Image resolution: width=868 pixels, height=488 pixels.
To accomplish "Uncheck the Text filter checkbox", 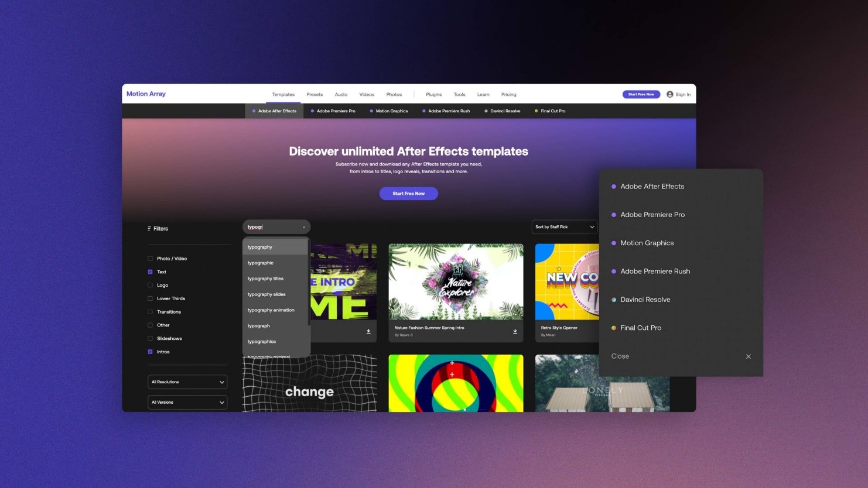I will coord(150,272).
